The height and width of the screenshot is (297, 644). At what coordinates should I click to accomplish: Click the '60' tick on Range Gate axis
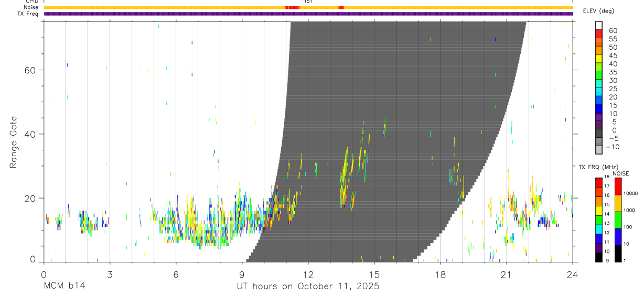click(30, 70)
